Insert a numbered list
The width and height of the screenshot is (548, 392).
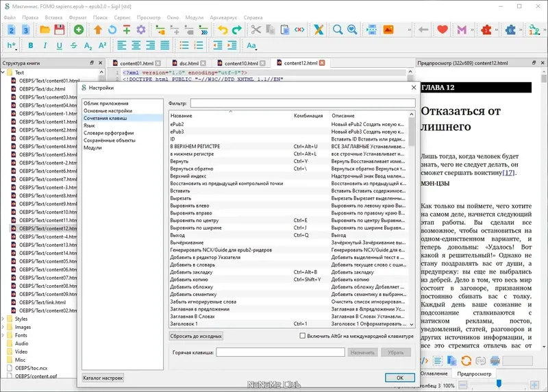(199, 45)
